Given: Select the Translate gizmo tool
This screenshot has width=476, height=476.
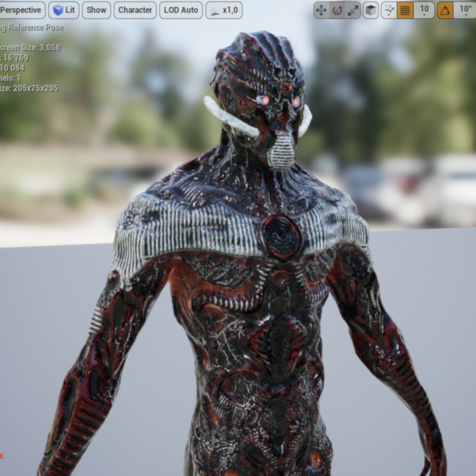Looking at the screenshot, I should [x=322, y=9].
